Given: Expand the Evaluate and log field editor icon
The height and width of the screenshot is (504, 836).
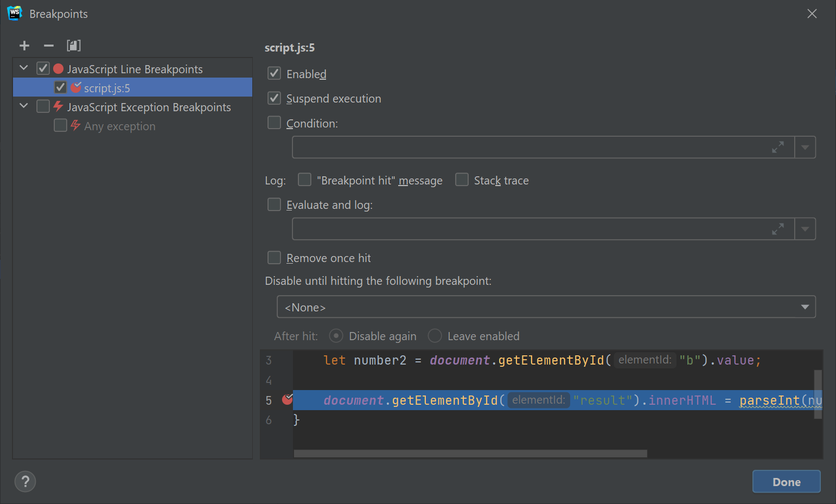Looking at the screenshot, I should click(778, 228).
